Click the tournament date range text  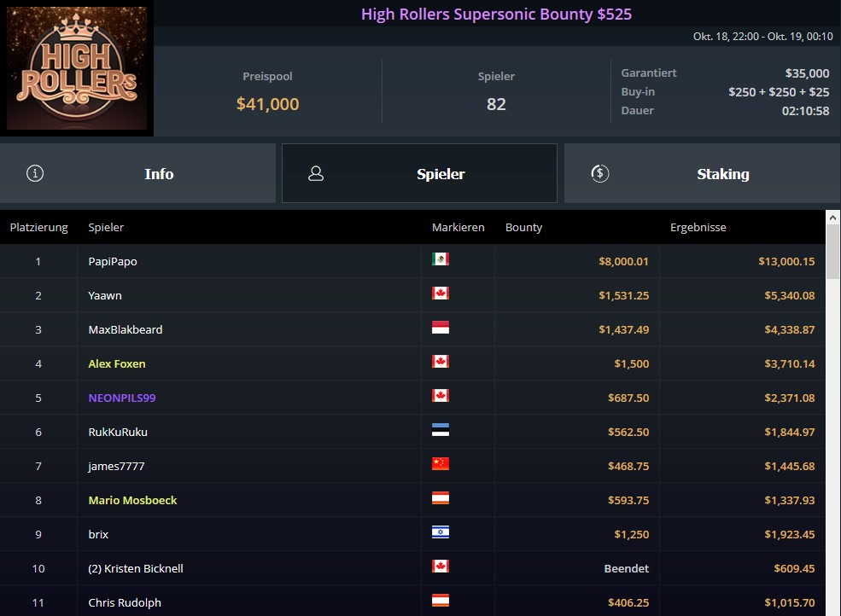(762, 37)
